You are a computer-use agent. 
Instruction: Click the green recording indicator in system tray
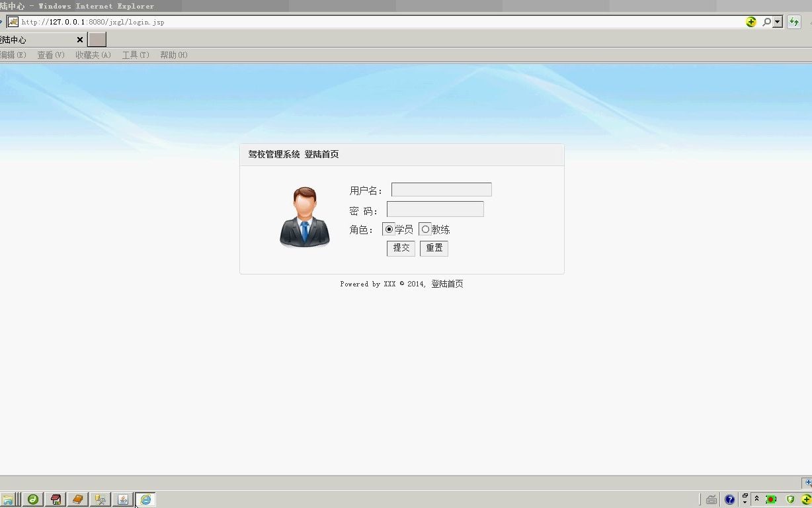pos(771,499)
